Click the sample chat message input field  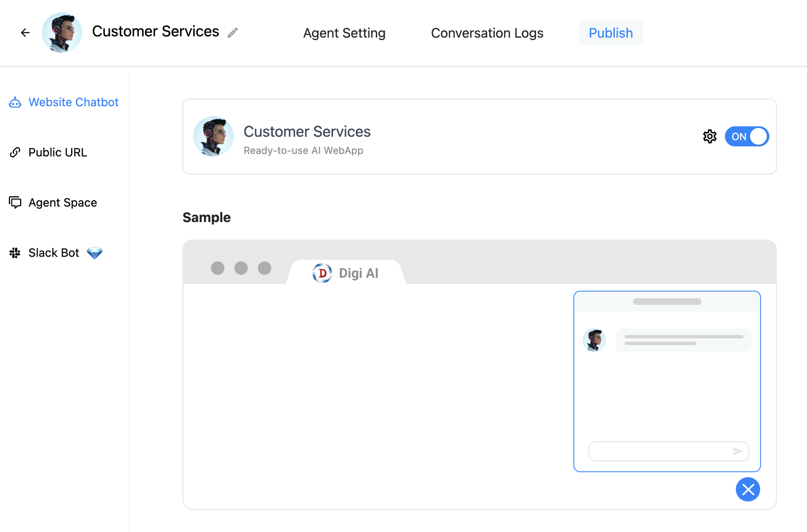668,451
